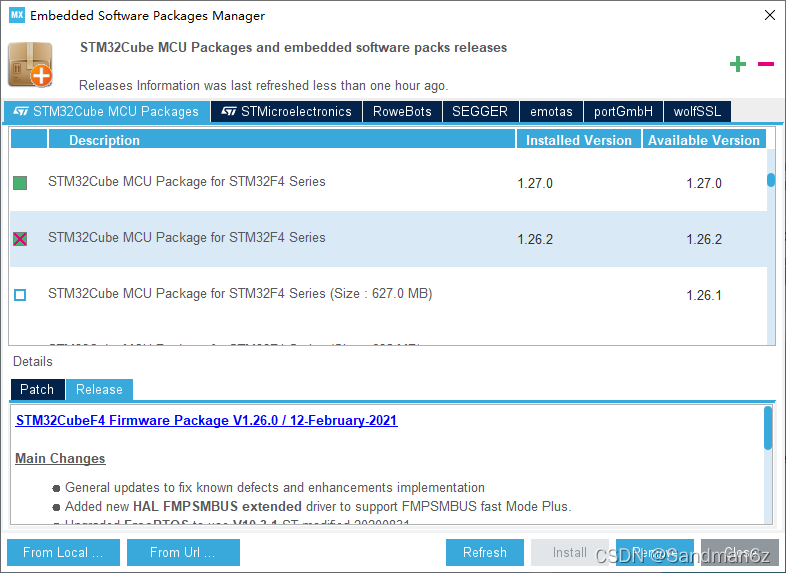The image size is (786, 573).
Task: Click the Remove button
Action: tap(655, 552)
